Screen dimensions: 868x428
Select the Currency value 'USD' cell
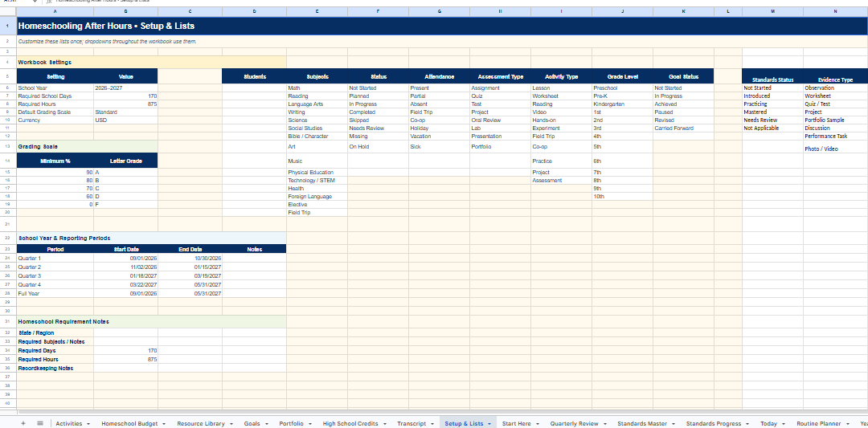click(x=125, y=120)
